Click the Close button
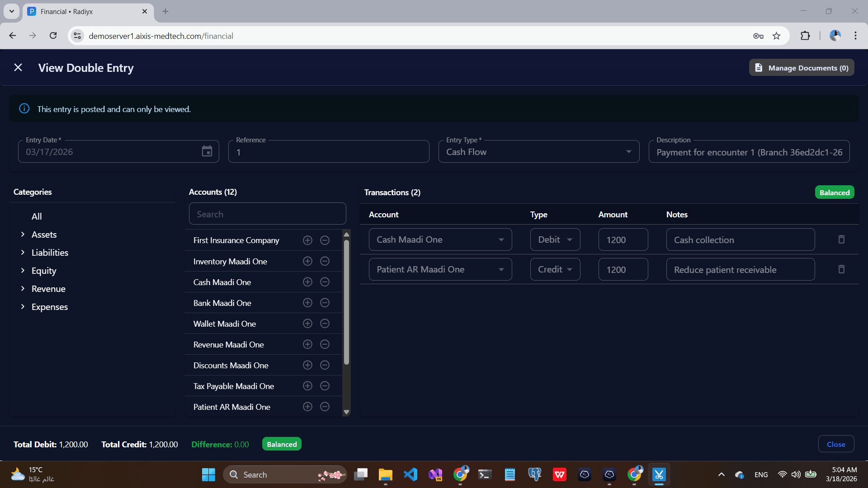The height and width of the screenshot is (488, 868). click(x=836, y=444)
